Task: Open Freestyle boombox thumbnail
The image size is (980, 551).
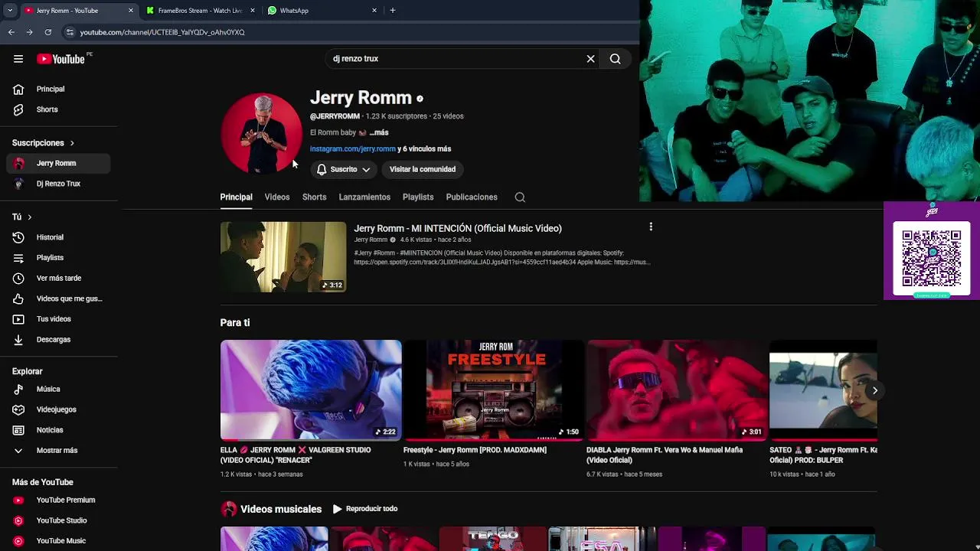Action: click(x=494, y=390)
